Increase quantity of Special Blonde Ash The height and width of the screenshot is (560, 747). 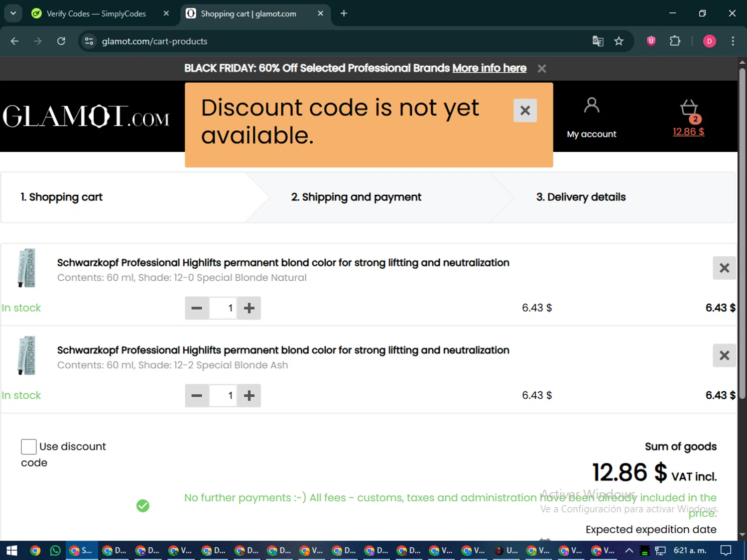click(x=249, y=396)
